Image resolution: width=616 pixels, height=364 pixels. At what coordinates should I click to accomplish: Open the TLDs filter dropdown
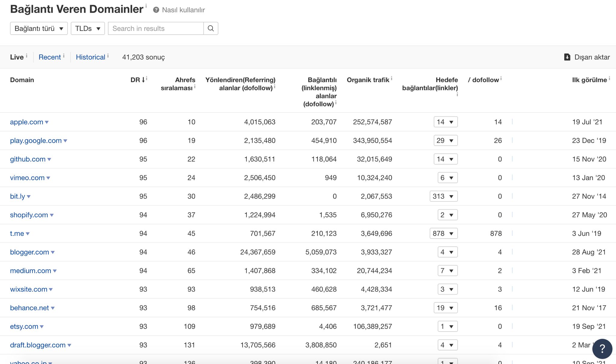88,28
